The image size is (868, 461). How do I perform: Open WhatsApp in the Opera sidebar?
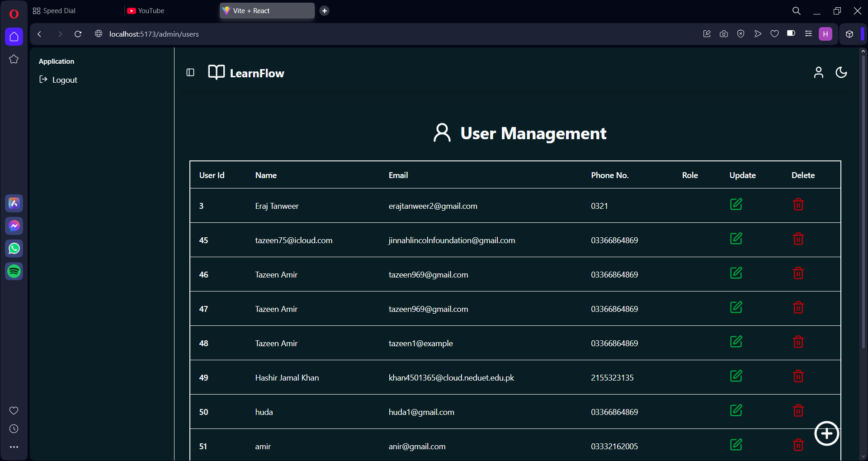click(14, 249)
